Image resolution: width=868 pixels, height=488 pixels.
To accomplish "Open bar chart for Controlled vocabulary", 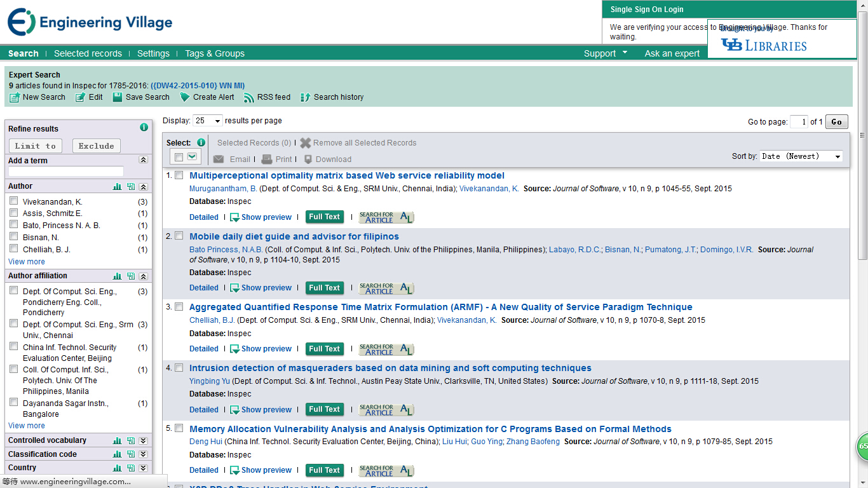I will point(118,440).
